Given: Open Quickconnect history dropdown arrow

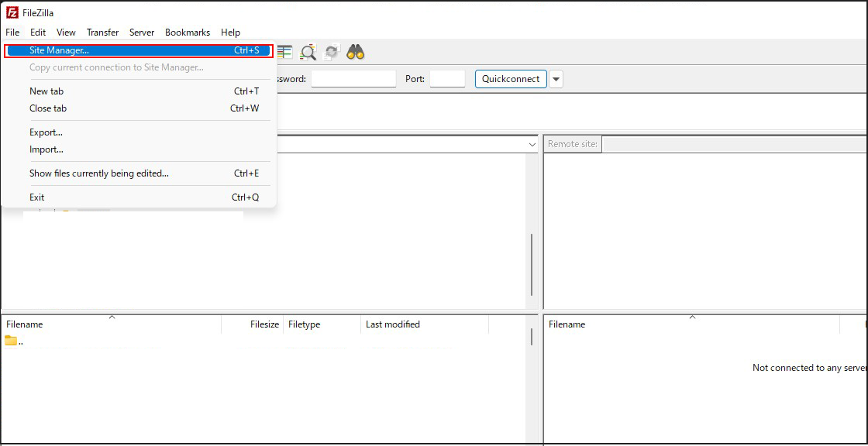Looking at the screenshot, I should click(556, 78).
